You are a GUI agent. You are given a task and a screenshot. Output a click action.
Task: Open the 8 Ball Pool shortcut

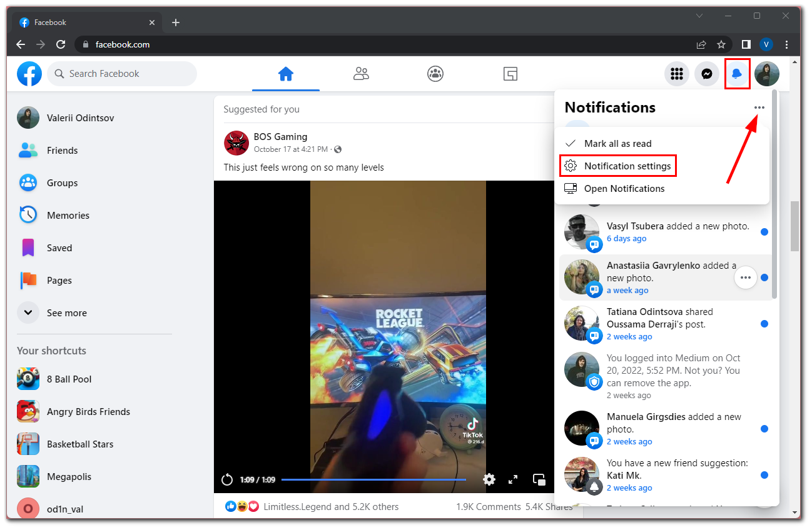(94, 379)
